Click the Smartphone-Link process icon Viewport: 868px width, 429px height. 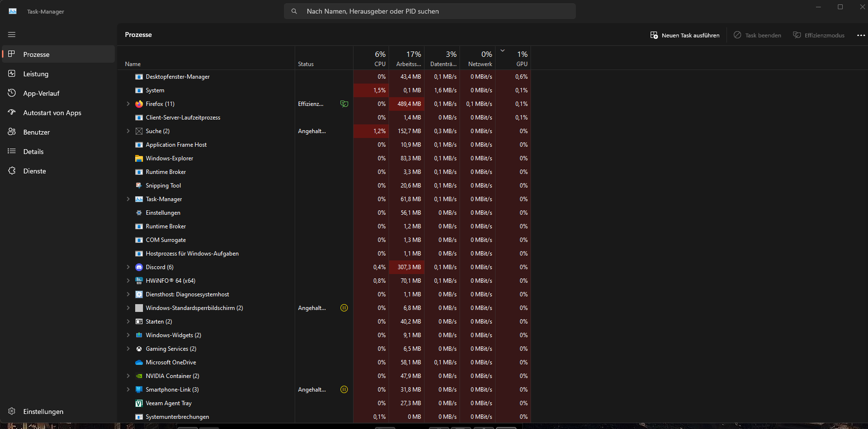click(139, 390)
